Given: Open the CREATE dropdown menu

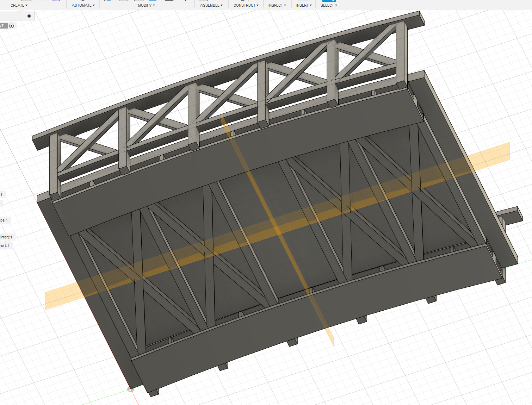Looking at the screenshot, I should click(19, 5).
